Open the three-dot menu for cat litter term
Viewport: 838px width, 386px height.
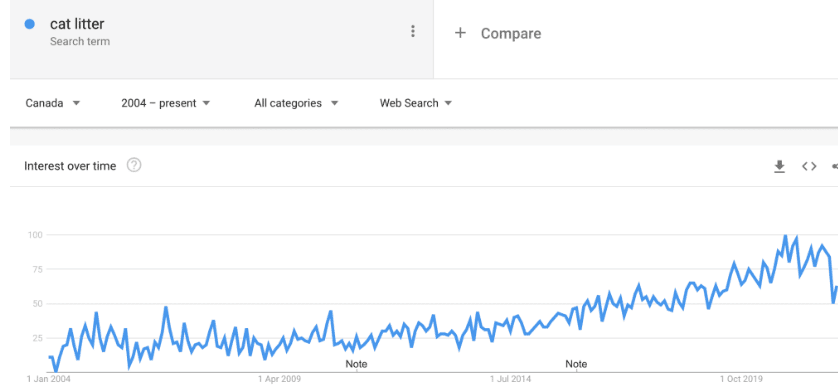point(412,32)
